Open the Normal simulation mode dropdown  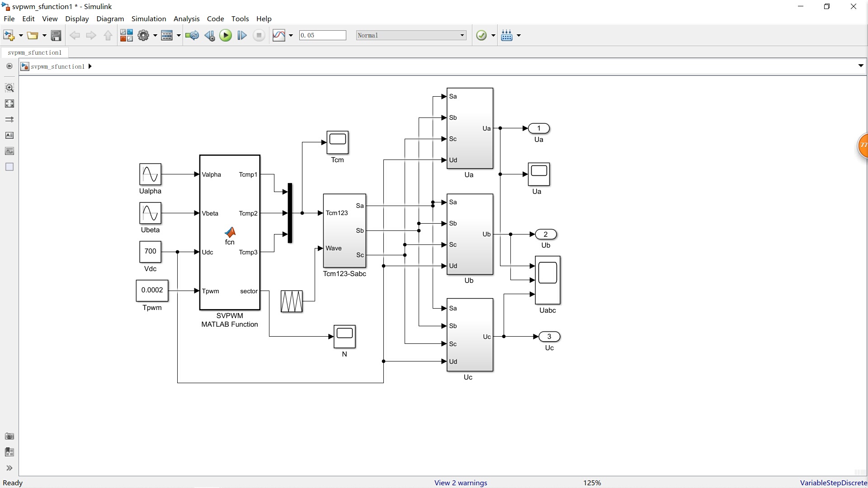[411, 35]
